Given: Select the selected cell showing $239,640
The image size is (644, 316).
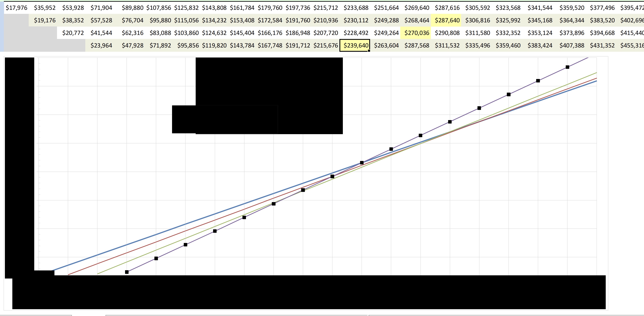Looking at the screenshot, I should [x=355, y=45].
